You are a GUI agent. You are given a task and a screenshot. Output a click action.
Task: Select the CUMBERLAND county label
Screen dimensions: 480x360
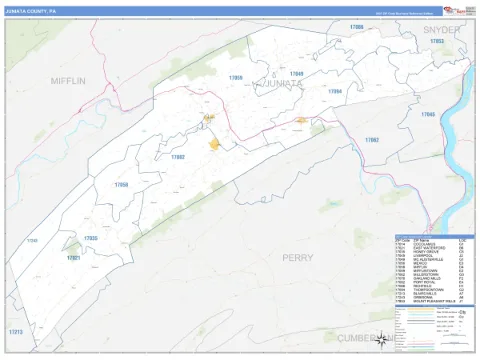tap(366, 338)
